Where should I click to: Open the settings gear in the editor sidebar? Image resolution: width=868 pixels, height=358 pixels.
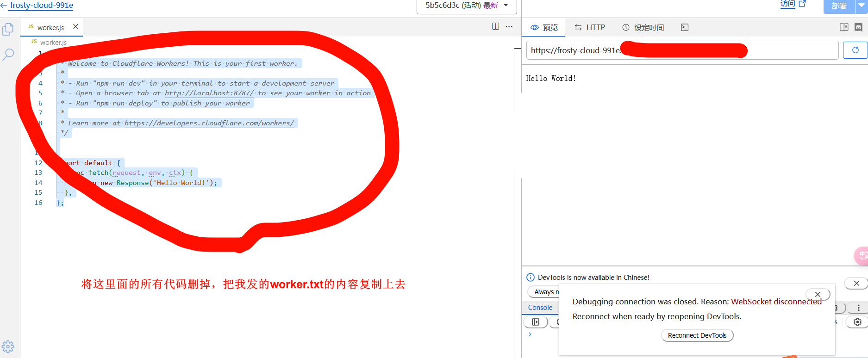(8, 347)
